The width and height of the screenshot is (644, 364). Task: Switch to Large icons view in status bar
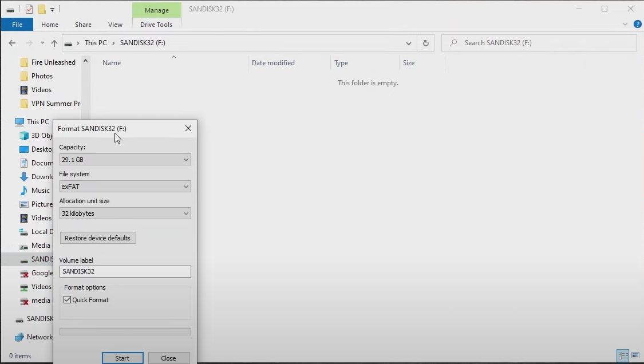pos(635,356)
